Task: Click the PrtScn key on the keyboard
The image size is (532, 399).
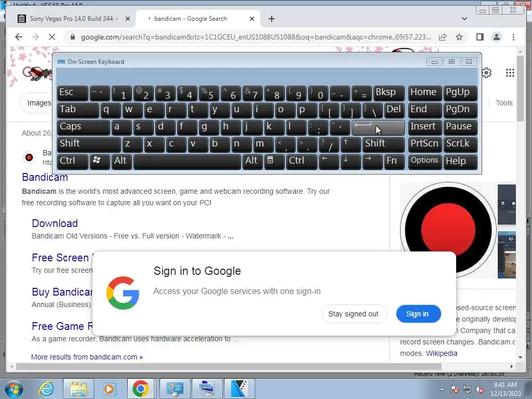Action: (425, 144)
